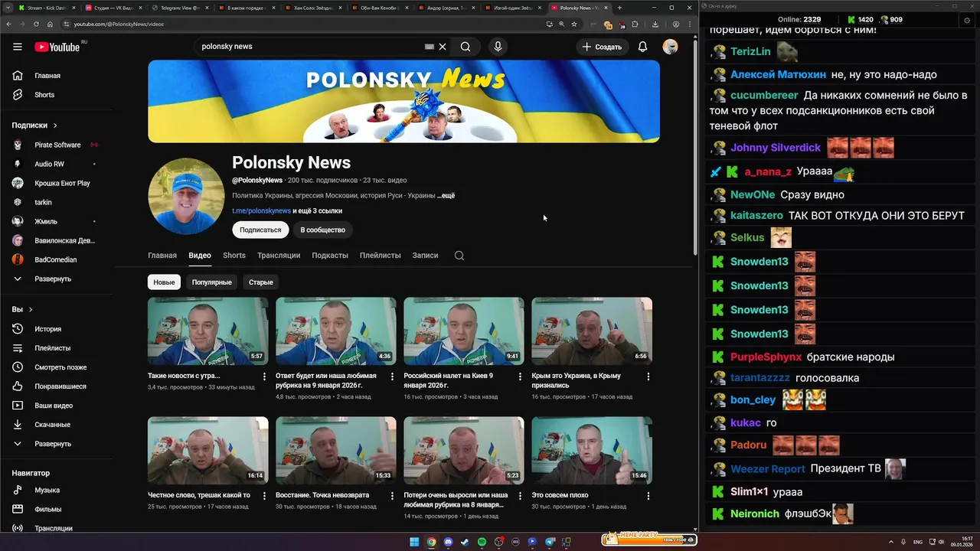Open Discord from the taskbar
Viewport: 980px width, 551px height.
coord(448,542)
